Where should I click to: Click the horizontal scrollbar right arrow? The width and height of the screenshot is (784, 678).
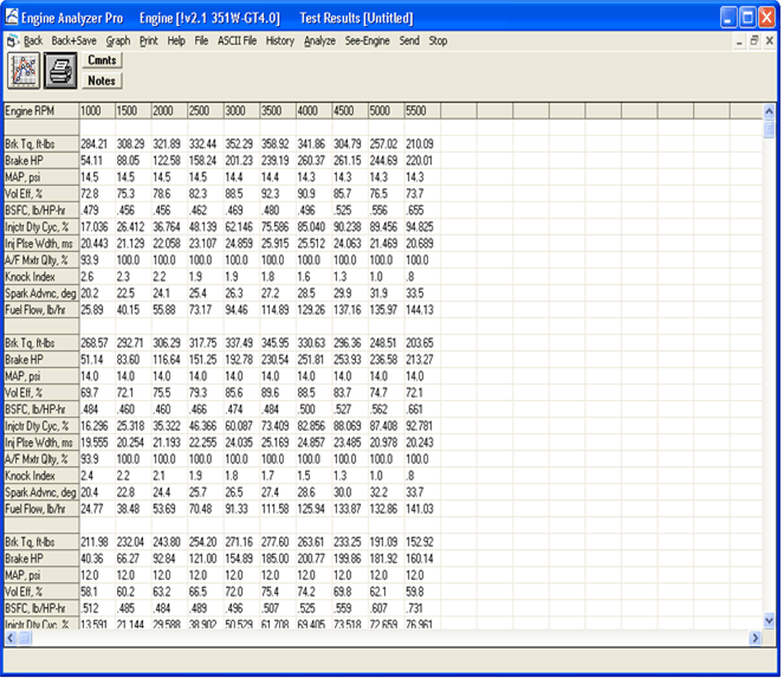point(756,637)
